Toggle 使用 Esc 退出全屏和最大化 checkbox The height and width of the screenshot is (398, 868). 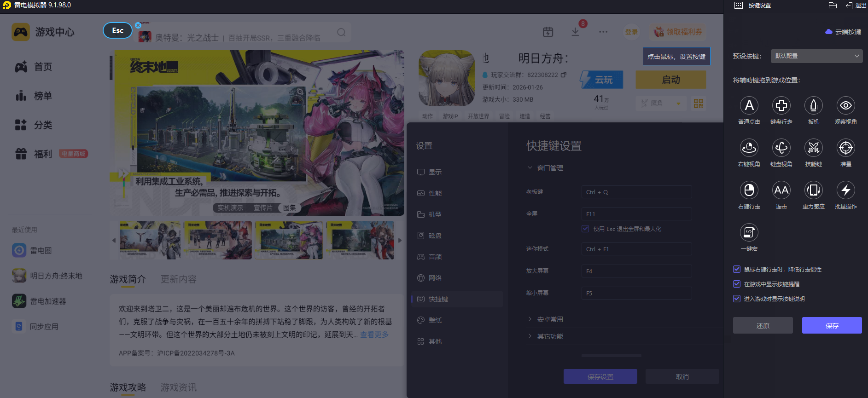[x=585, y=229]
